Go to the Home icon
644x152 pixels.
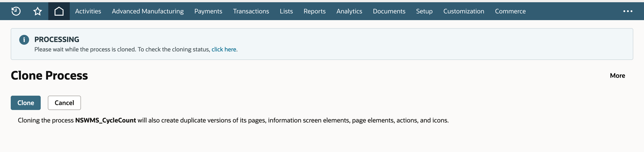coord(59,11)
